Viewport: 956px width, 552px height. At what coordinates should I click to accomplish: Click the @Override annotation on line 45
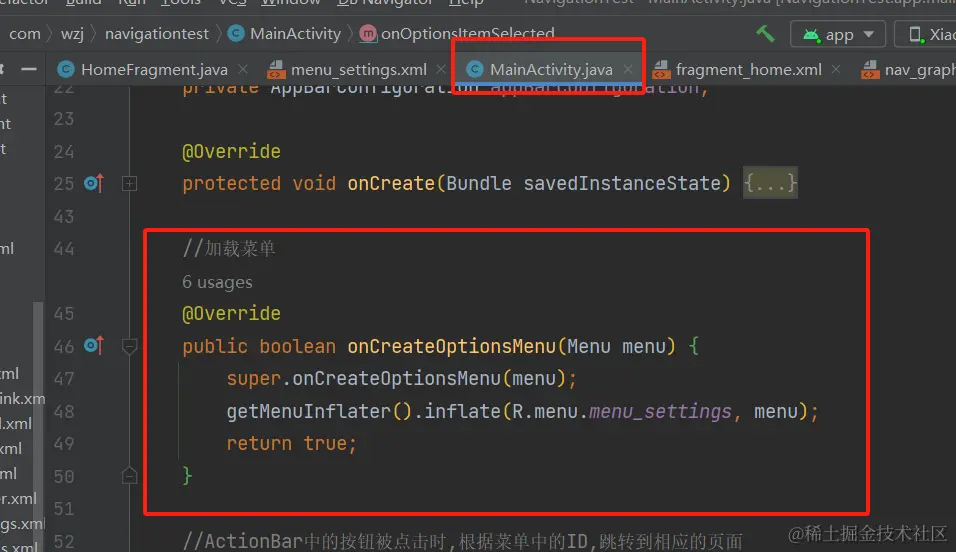point(232,314)
